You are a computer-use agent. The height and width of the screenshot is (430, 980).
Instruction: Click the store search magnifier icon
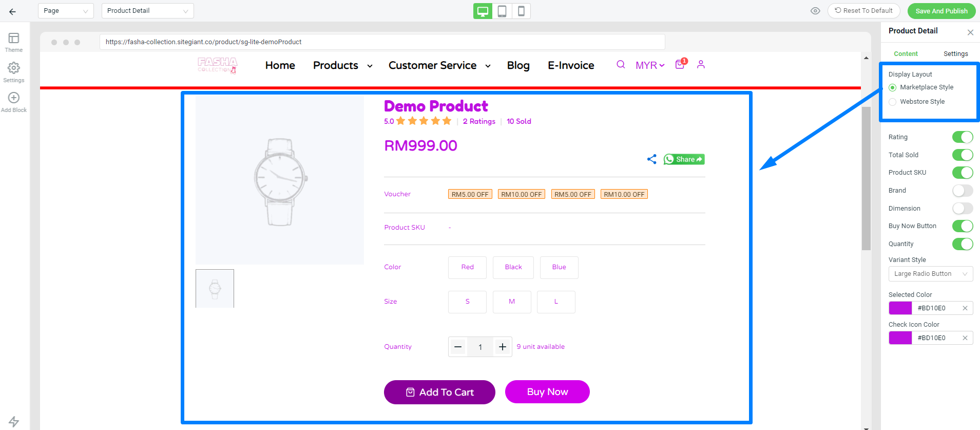tap(621, 64)
